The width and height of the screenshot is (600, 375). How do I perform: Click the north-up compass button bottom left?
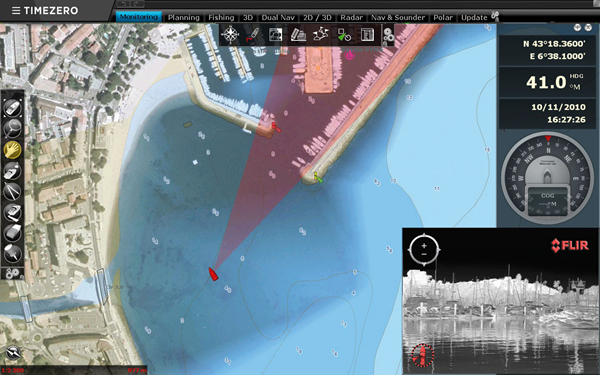coord(13,352)
